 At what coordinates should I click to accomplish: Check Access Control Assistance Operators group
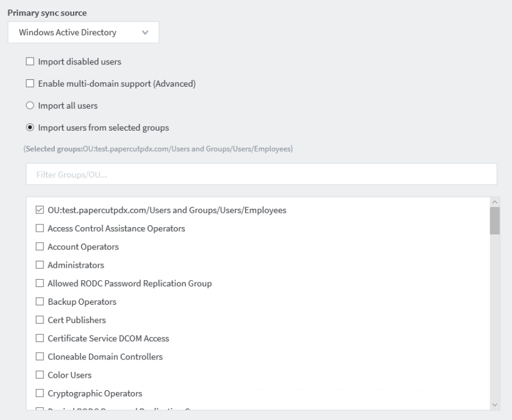[39, 228]
